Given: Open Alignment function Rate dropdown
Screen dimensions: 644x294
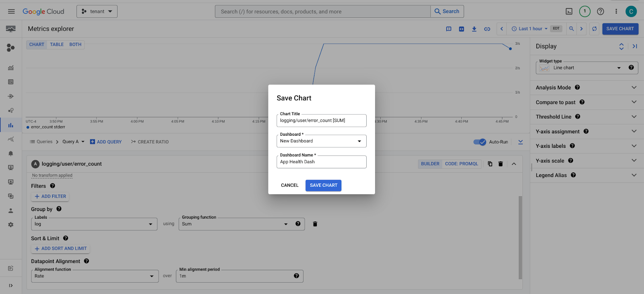Looking at the screenshot, I should pos(95,276).
